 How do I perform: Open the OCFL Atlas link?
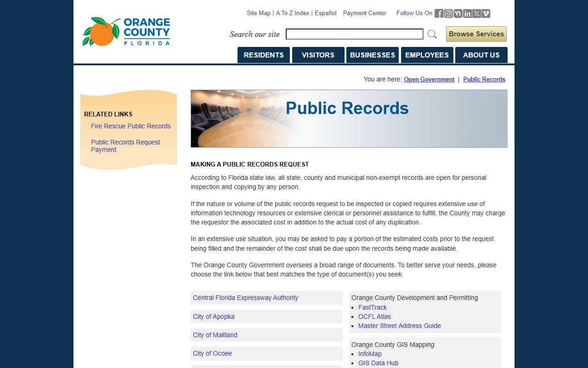(375, 316)
